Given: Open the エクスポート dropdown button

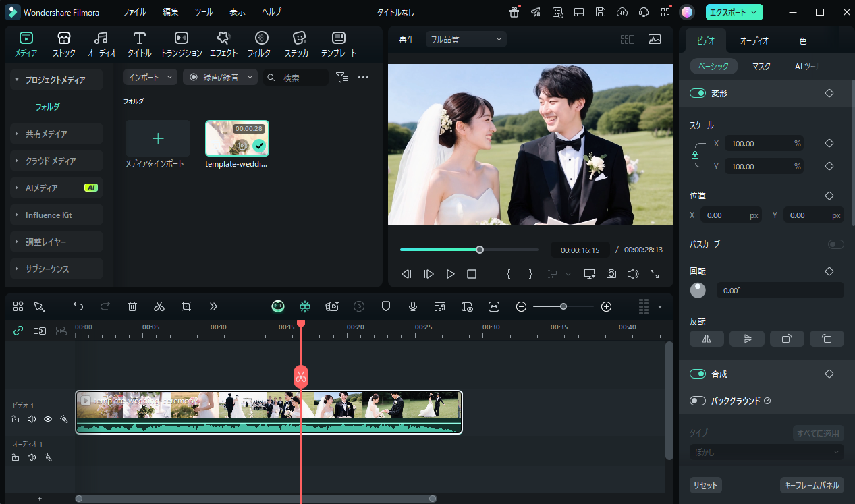Looking at the screenshot, I should (x=734, y=11).
